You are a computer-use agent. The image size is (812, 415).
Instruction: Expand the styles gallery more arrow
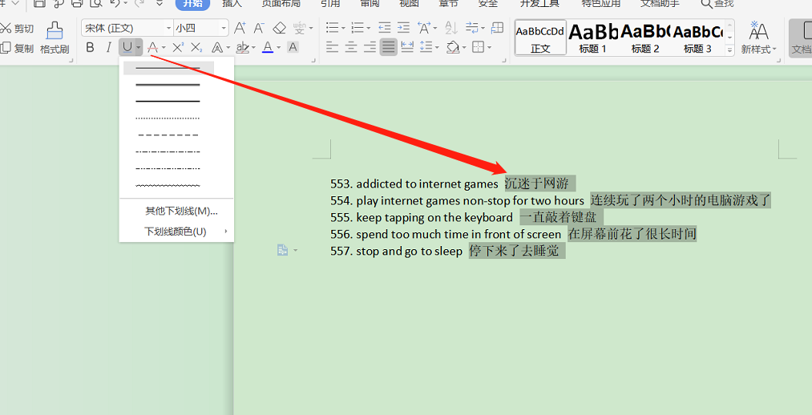[x=729, y=51]
